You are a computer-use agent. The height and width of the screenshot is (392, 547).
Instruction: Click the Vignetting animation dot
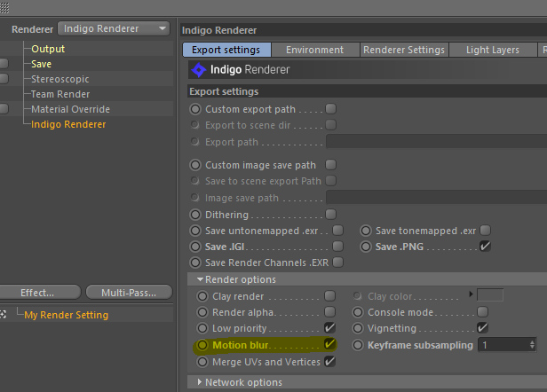pyautogui.click(x=358, y=328)
